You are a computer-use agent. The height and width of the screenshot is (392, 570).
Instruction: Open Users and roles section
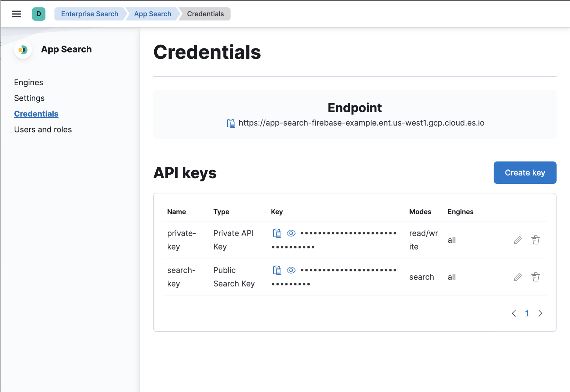point(43,129)
